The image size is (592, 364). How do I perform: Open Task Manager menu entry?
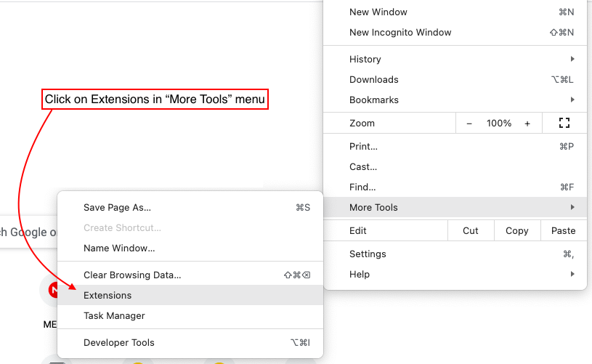click(x=114, y=316)
